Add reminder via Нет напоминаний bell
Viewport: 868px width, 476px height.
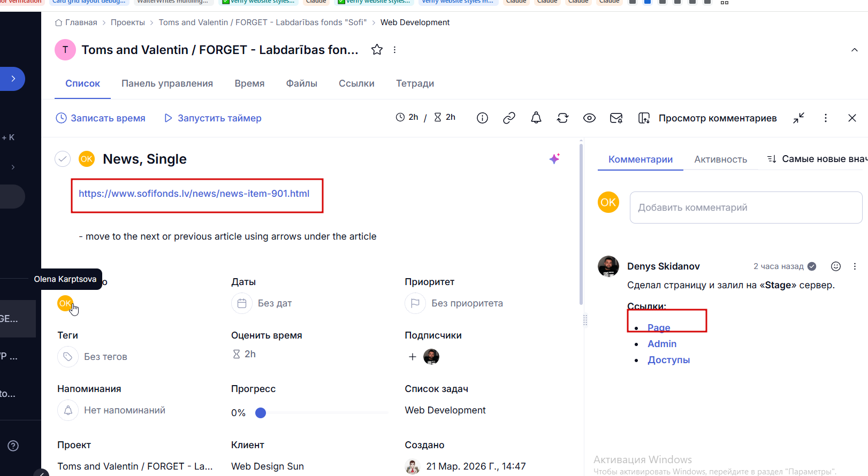pyautogui.click(x=68, y=410)
